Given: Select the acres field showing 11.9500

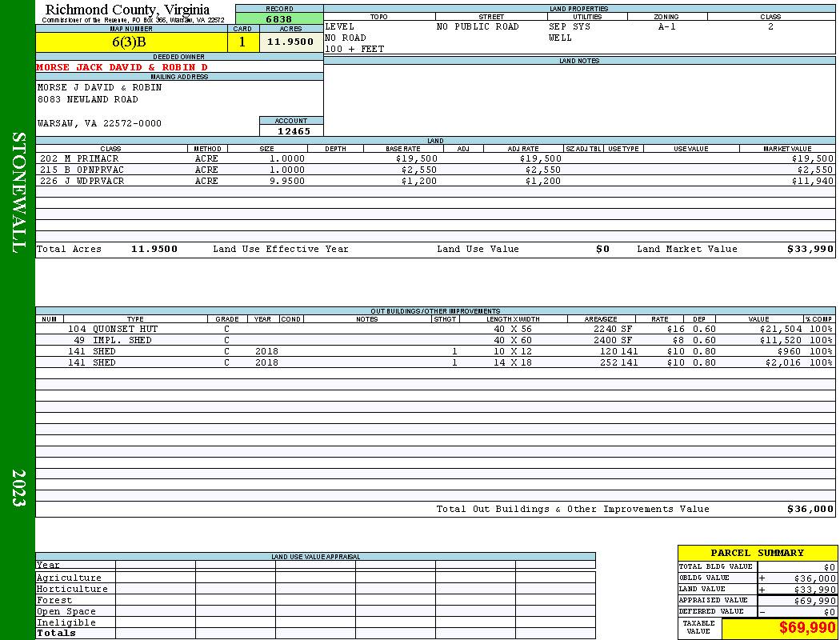Looking at the screenshot, I should [290, 42].
